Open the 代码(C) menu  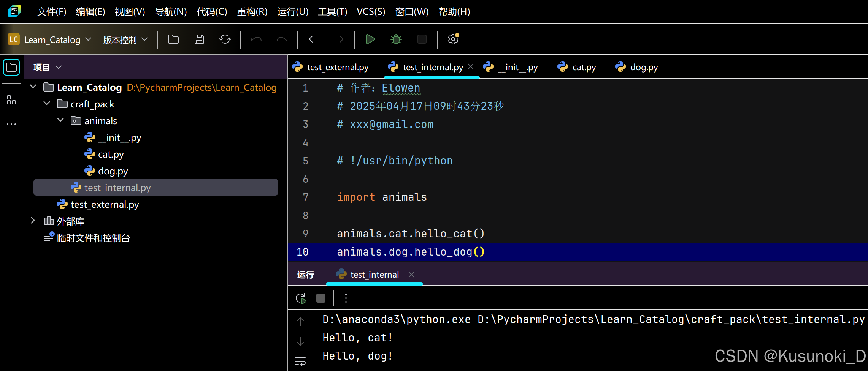click(x=212, y=12)
